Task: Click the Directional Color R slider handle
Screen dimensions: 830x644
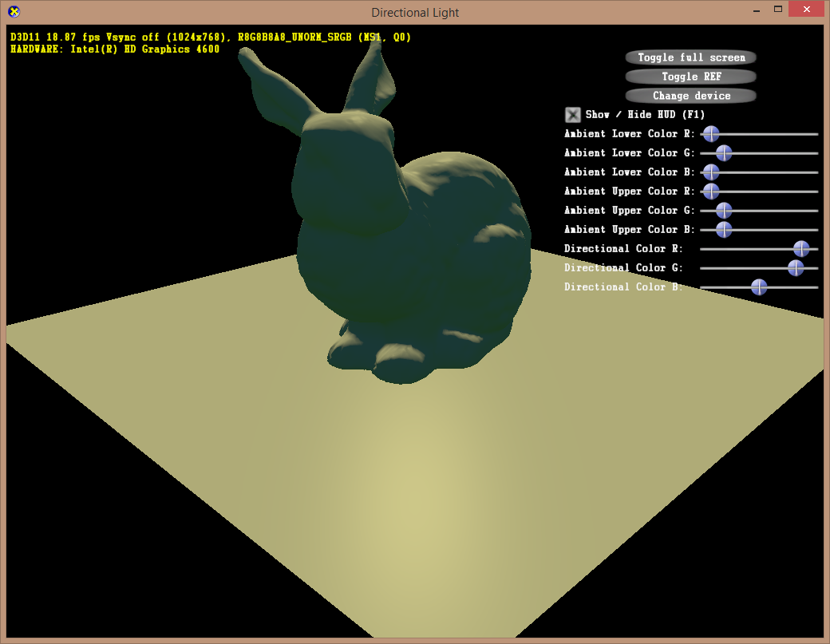Action: [x=801, y=249]
